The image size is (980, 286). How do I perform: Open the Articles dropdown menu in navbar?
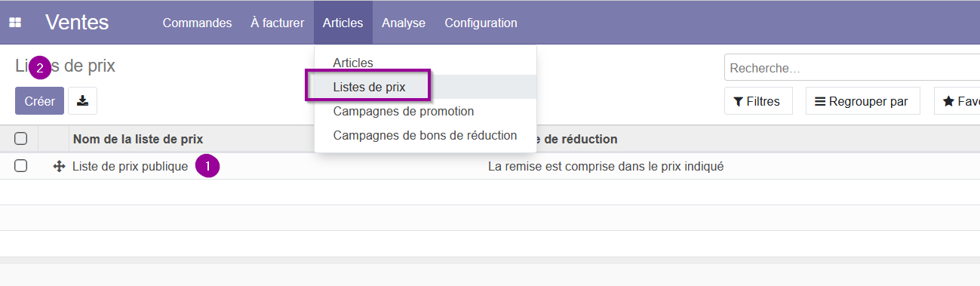343,23
